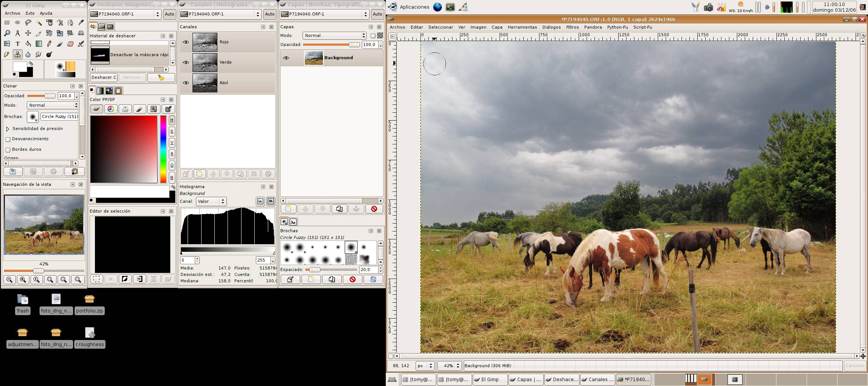The height and width of the screenshot is (386, 868).
Task: Toggle visibility of the Rojo channel
Action: click(186, 42)
